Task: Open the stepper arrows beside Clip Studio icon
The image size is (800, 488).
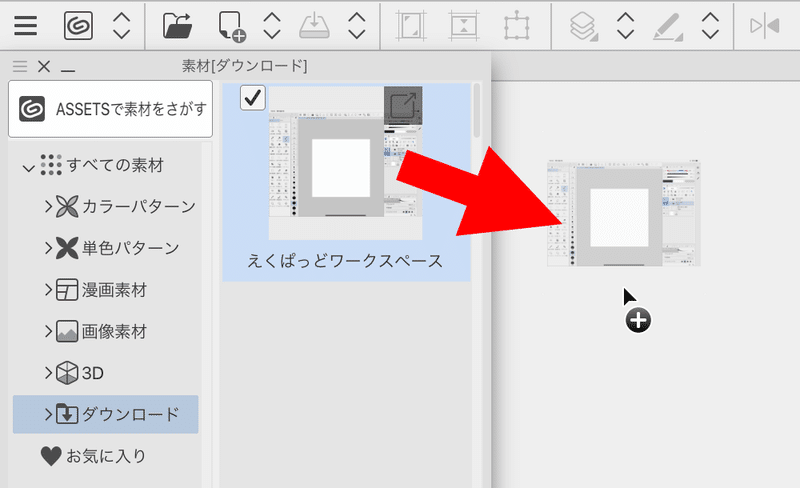Action: pos(121,26)
